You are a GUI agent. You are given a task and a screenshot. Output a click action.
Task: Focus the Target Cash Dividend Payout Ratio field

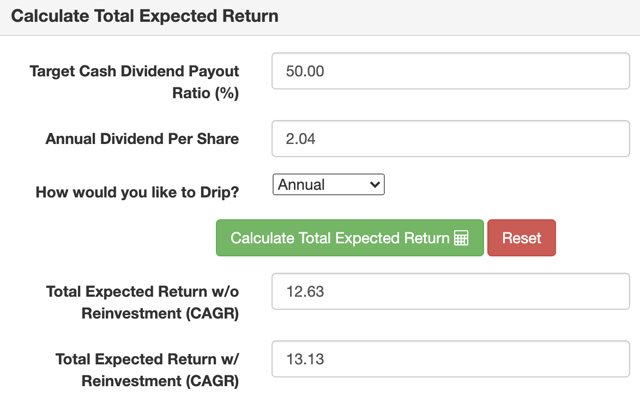[x=451, y=71]
